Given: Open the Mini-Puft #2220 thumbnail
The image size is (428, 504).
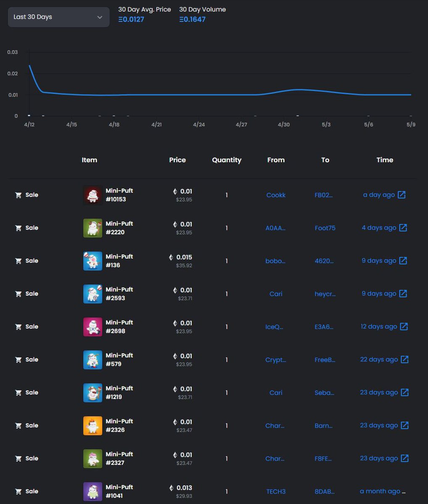Looking at the screenshot, I should tap(92, 228).
